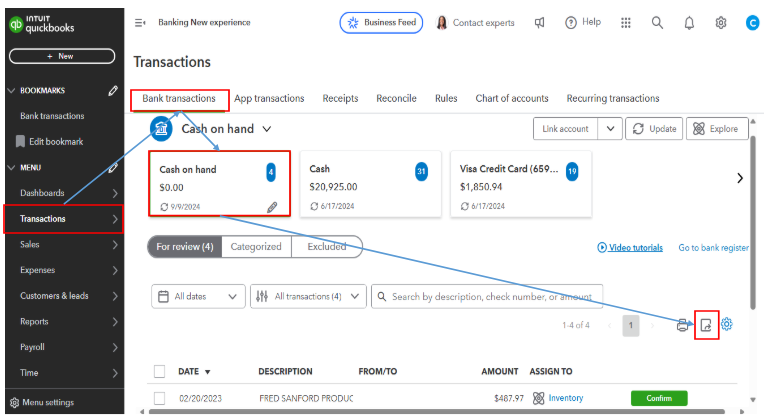Click the print transactions icon

pyautogui.click(x=682, y=325)
